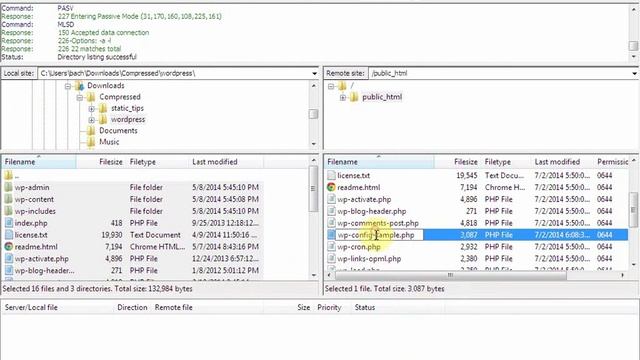Select public_html in remote tree
This screenshot has height=360, width=640.
382,97
